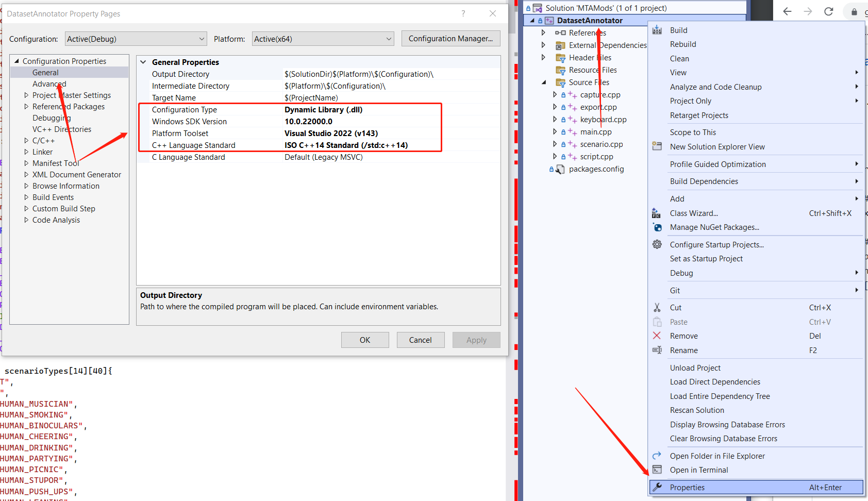The width and height of the screenshot is (868, 501).
Task: Expand the Code Analysis node
Action: tap(26, 220)
